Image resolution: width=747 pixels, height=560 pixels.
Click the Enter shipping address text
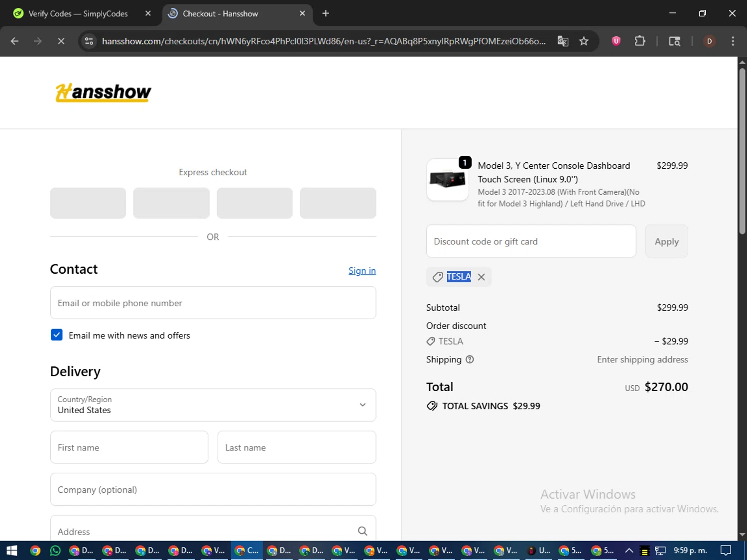(x=642, y=359)
